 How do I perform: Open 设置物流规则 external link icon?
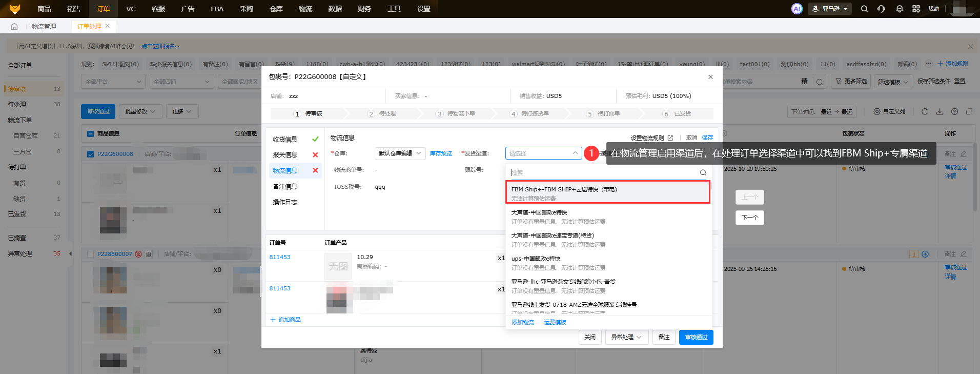670,138
